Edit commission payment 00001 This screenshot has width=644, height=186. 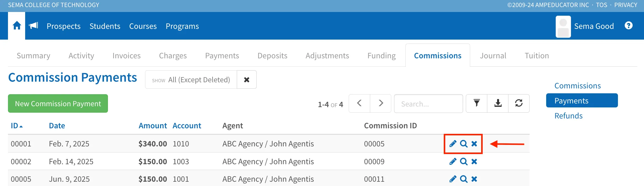[x=453, y=144]
